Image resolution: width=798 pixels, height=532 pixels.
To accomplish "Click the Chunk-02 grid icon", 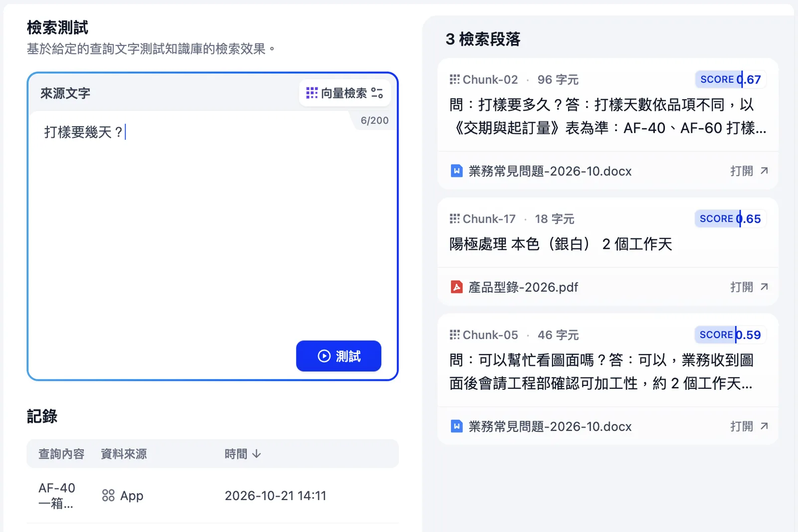I will click(454, 79).
